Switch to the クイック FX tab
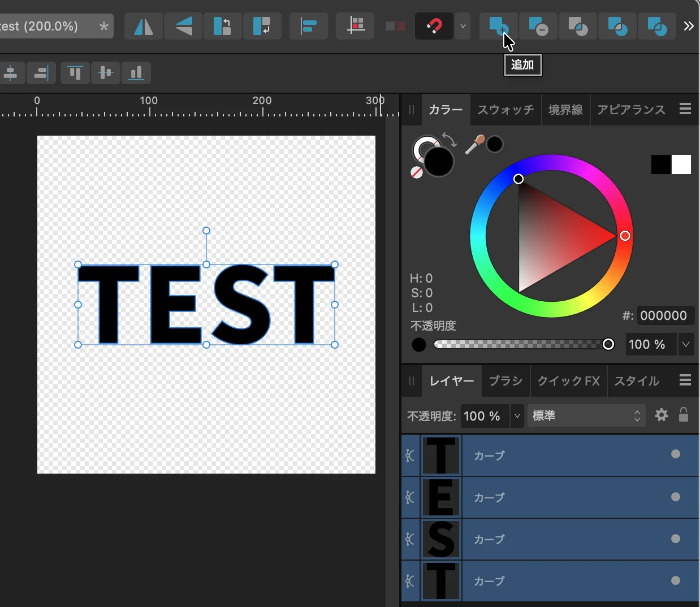Screen dimensions: 700x607 pyautogui.click(x=568, y=381)
